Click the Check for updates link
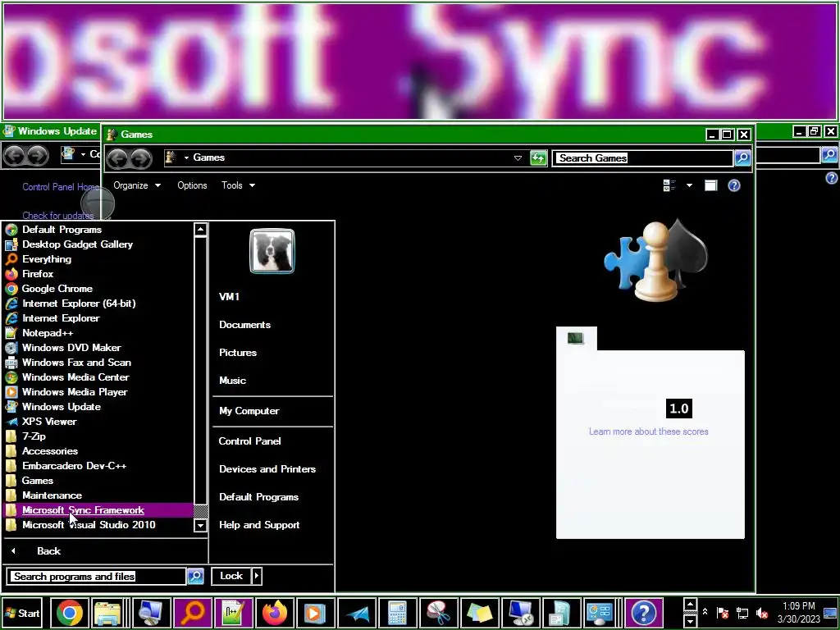 (x=58, y=216)
